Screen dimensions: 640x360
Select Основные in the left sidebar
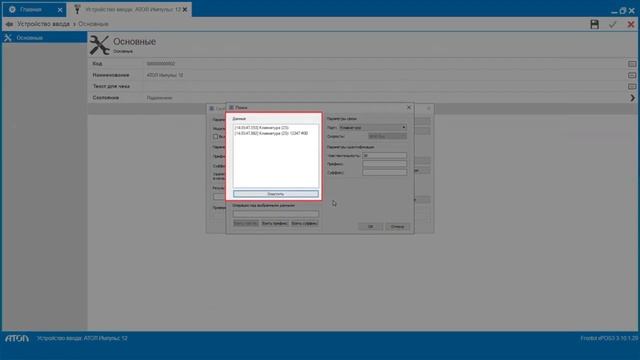[x=44, y=38]
